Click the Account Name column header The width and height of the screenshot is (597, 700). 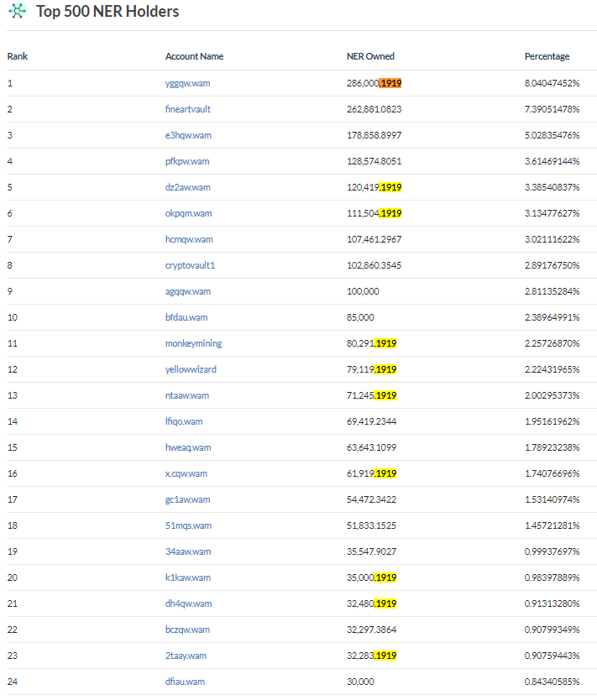pyautogui.click(x=194, y=56)
